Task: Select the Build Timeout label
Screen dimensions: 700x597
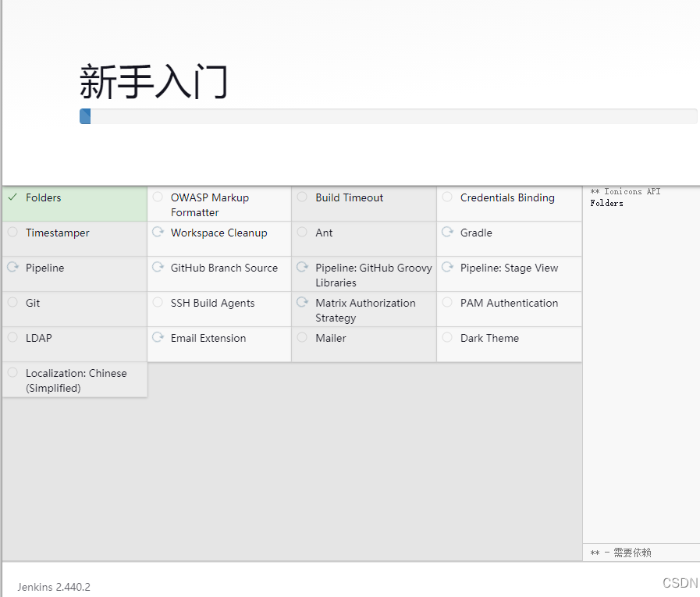Action: 349,197
